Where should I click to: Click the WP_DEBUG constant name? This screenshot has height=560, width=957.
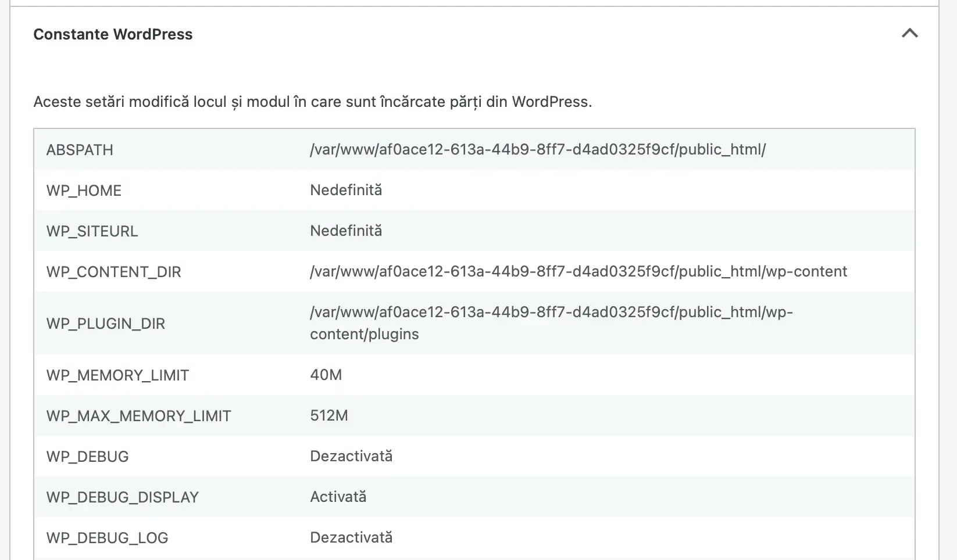point(87,457)
